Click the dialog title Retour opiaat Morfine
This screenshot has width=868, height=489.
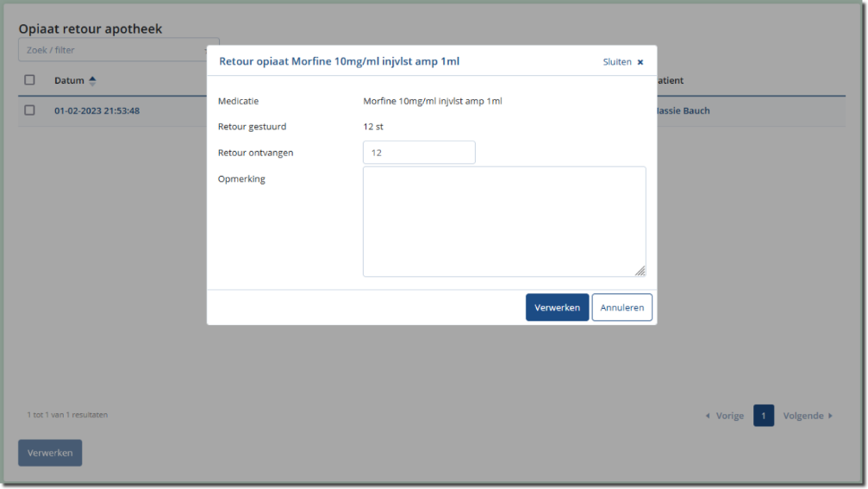point(339,62)
